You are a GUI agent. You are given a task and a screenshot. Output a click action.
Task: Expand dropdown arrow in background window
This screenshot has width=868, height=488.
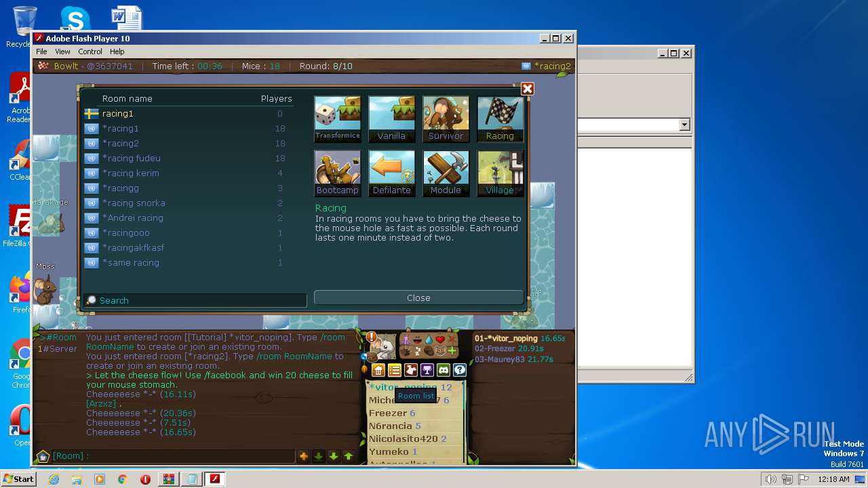coord(684,125)
